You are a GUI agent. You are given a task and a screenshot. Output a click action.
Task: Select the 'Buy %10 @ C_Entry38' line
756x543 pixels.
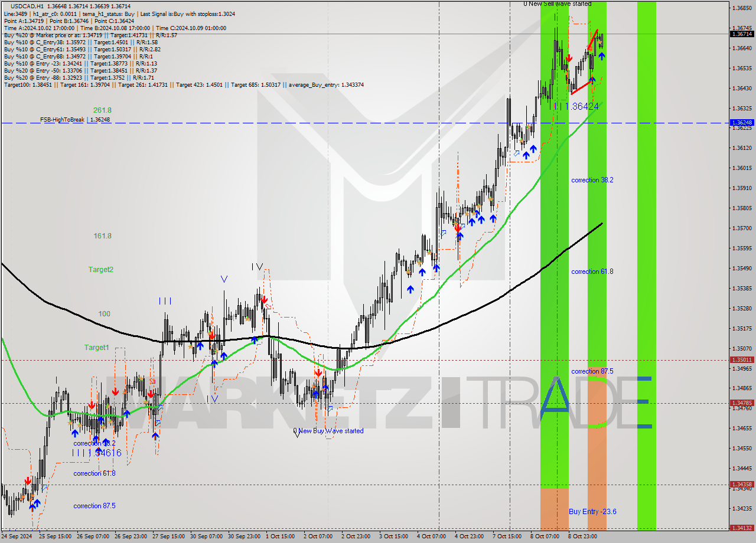tap(81, 42)
